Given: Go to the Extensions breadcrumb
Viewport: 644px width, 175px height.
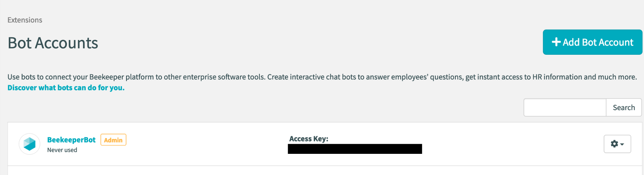Looking at the screenshot, I should (25, 20).
